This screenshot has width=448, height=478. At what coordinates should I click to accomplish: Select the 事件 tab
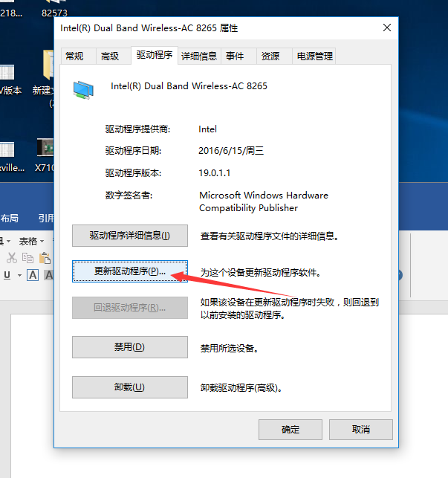click(235, 56)
